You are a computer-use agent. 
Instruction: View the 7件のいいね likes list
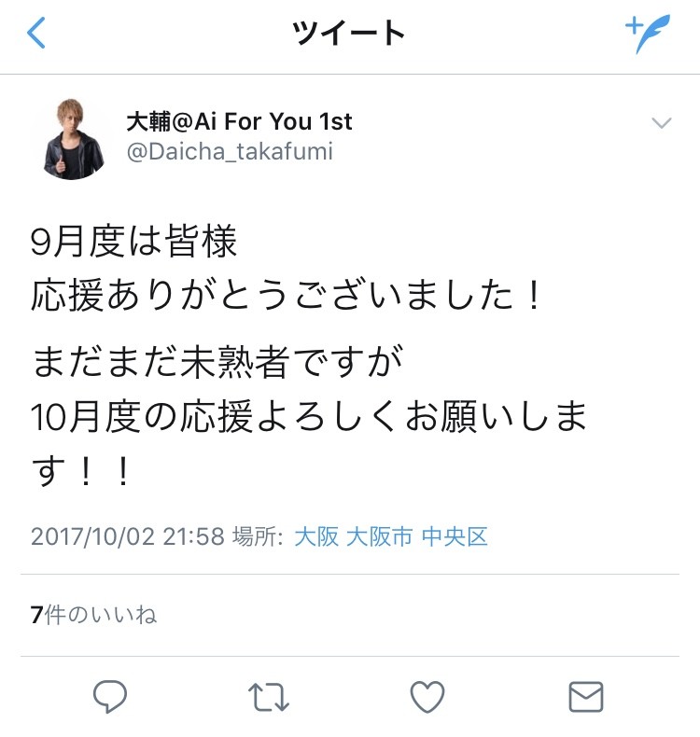click(93, 615)
